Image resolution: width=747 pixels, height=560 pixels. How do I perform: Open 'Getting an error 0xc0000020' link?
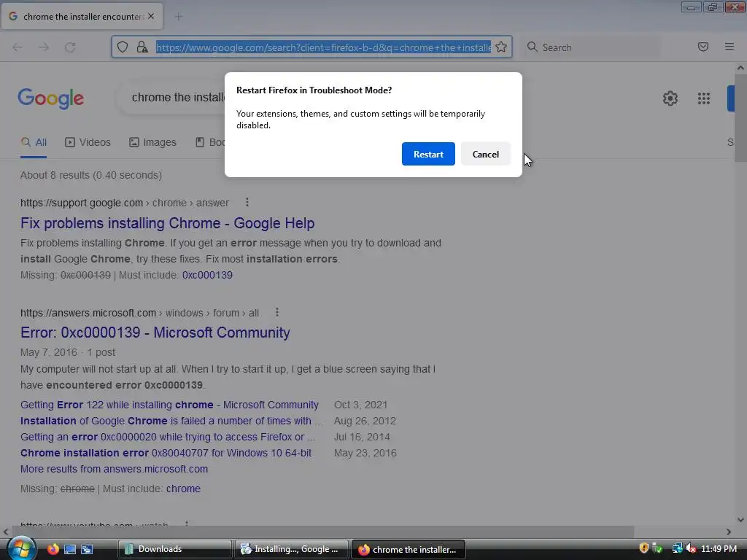click(168, 437)
